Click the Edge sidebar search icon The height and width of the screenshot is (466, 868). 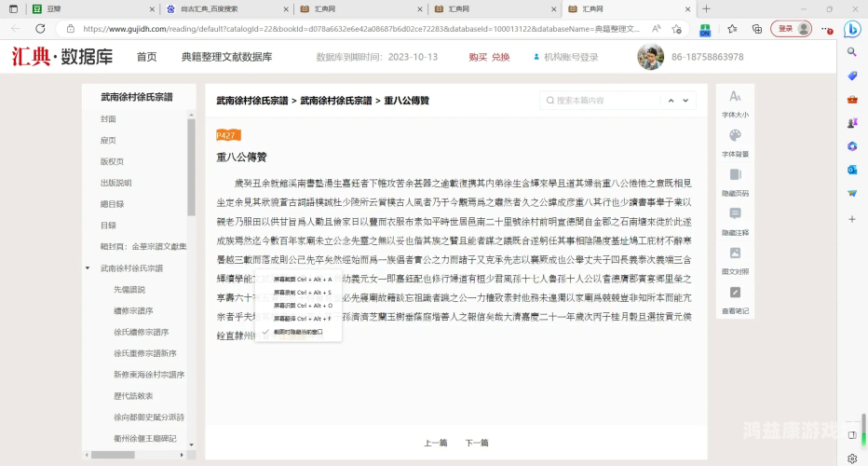[x=852, y=52]
